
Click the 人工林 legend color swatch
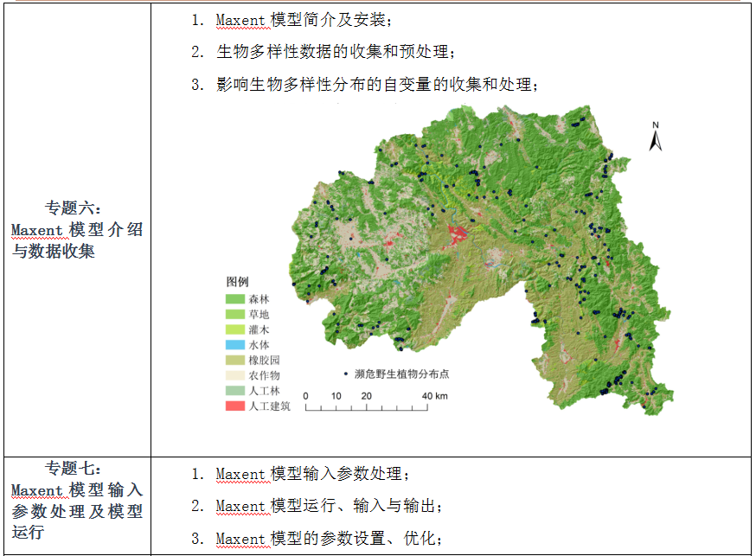pos(235,391)
